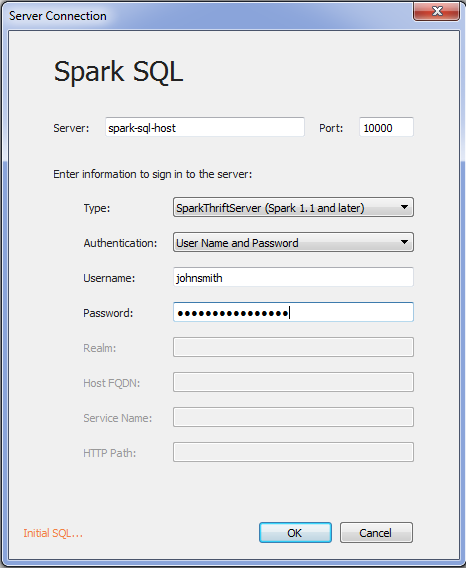This screenshot has width=466, height=568.
Task: Click the Spark SQL heading
Action: [x=118, y=72]
